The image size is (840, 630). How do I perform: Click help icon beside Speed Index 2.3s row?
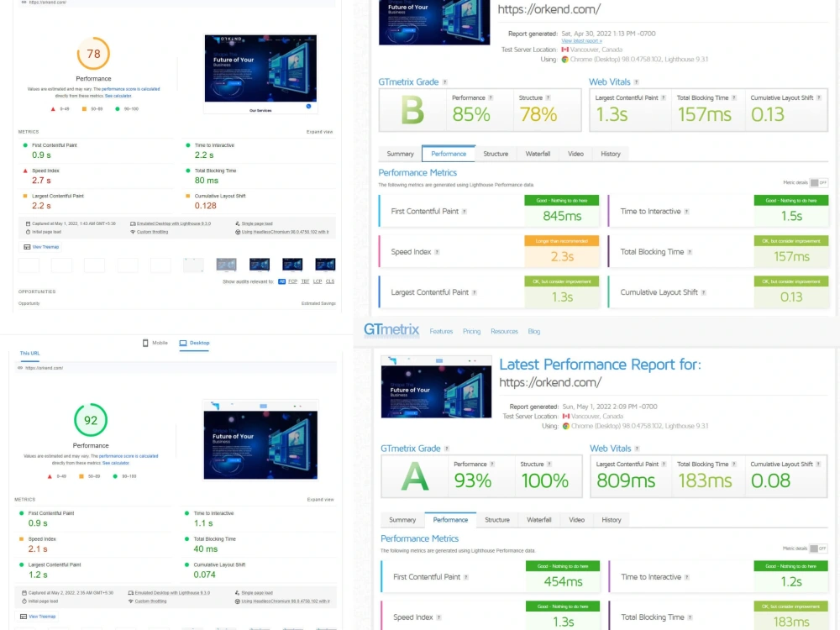click(x=437, y=252)
